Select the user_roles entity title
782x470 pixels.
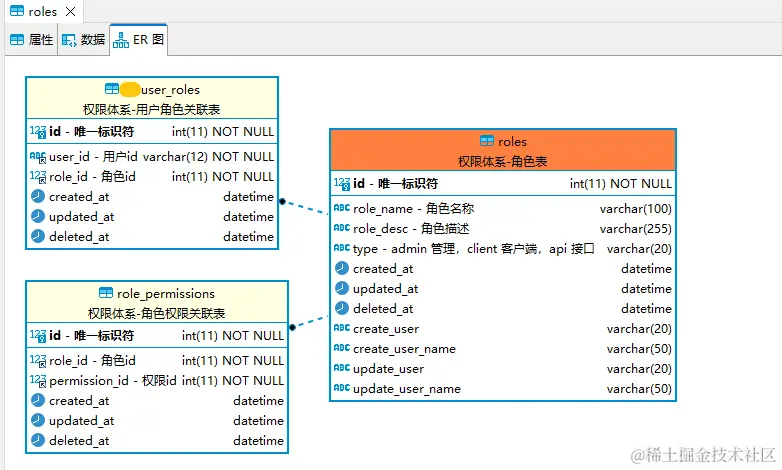(x=171, y=90)
